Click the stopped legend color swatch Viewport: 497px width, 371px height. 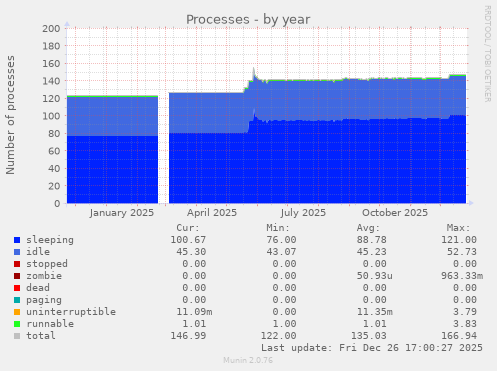[x=17, y=264]
